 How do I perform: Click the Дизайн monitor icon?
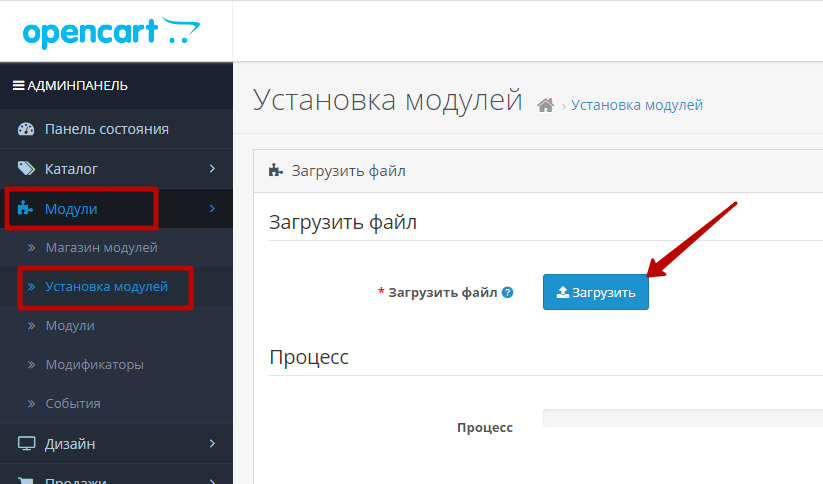(x=26, y=444)
